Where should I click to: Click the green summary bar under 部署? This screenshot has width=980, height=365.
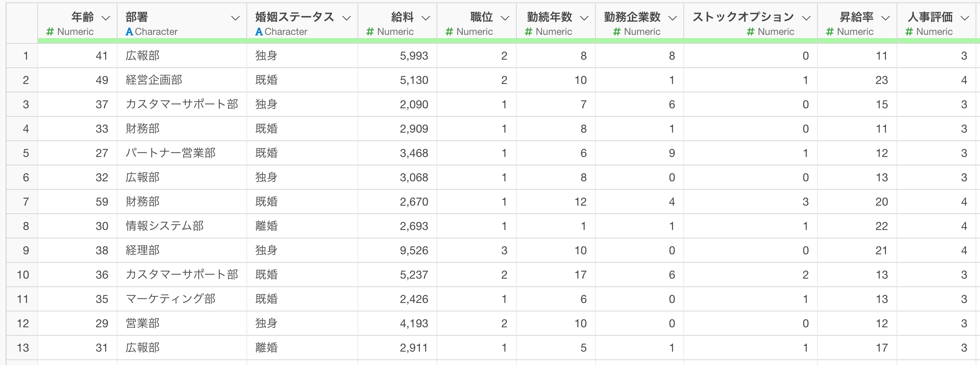coord(182,41)
